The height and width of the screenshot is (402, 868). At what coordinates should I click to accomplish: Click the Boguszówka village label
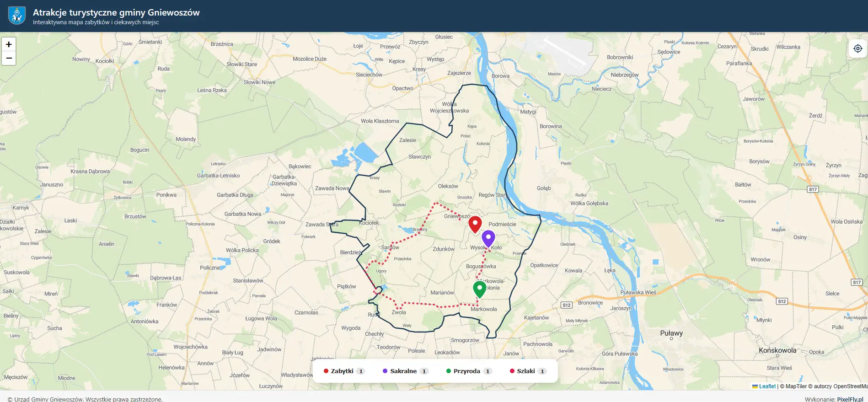point(481,266)
